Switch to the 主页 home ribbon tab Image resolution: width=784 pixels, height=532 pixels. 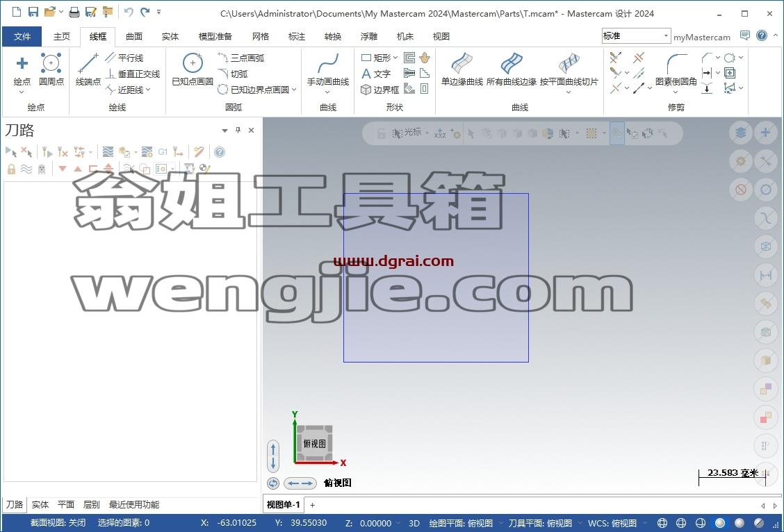point(62,37)
